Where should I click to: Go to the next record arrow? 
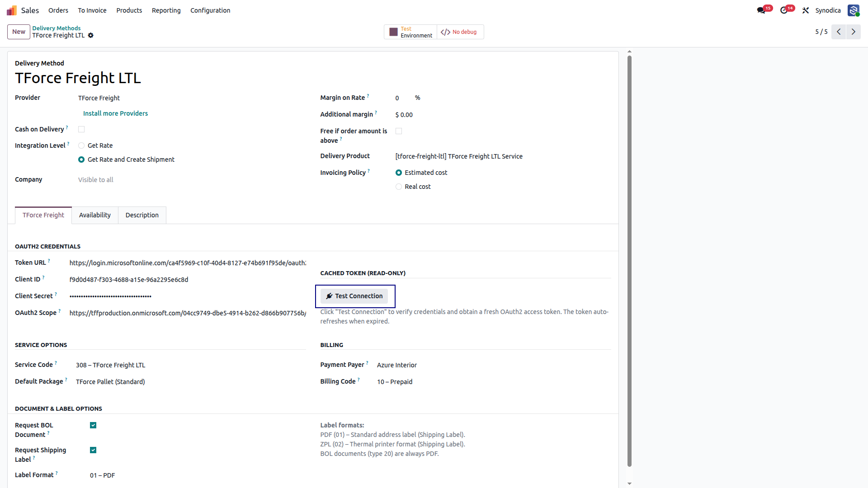click(x=854, y=32)
